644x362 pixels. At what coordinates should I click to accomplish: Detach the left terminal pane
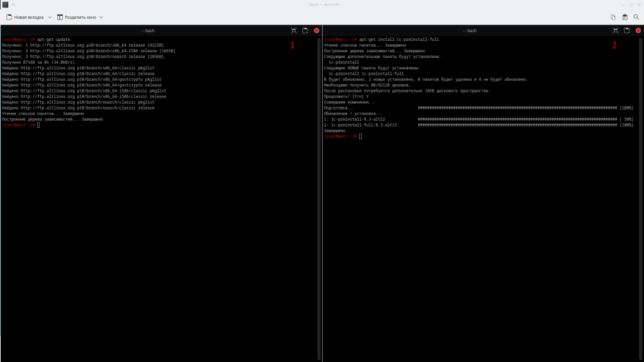point(305,30)
